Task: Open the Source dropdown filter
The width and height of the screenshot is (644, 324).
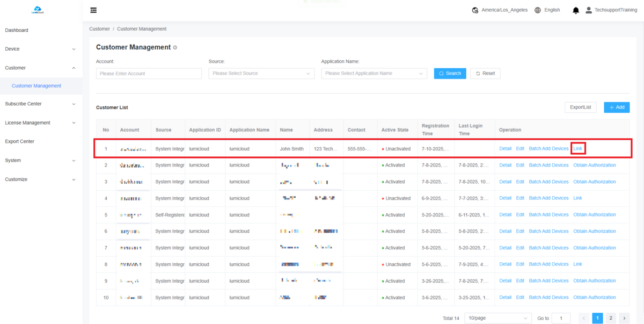Action: pyautogui.click(x=261, y=74)
